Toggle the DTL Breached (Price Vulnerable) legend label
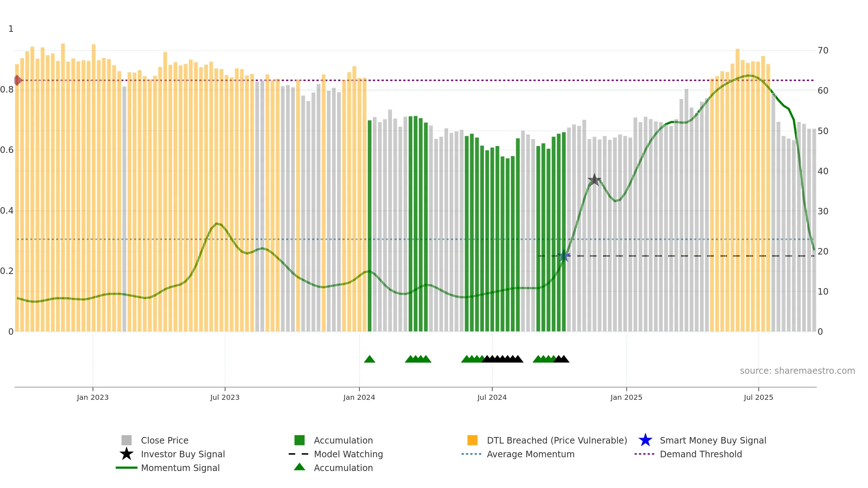 pos(557,440)
